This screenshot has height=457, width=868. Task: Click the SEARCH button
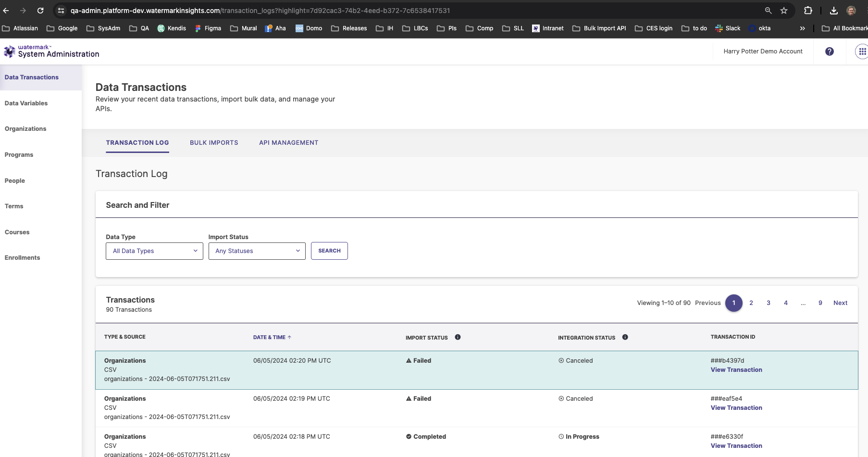[x=329, y=251]
